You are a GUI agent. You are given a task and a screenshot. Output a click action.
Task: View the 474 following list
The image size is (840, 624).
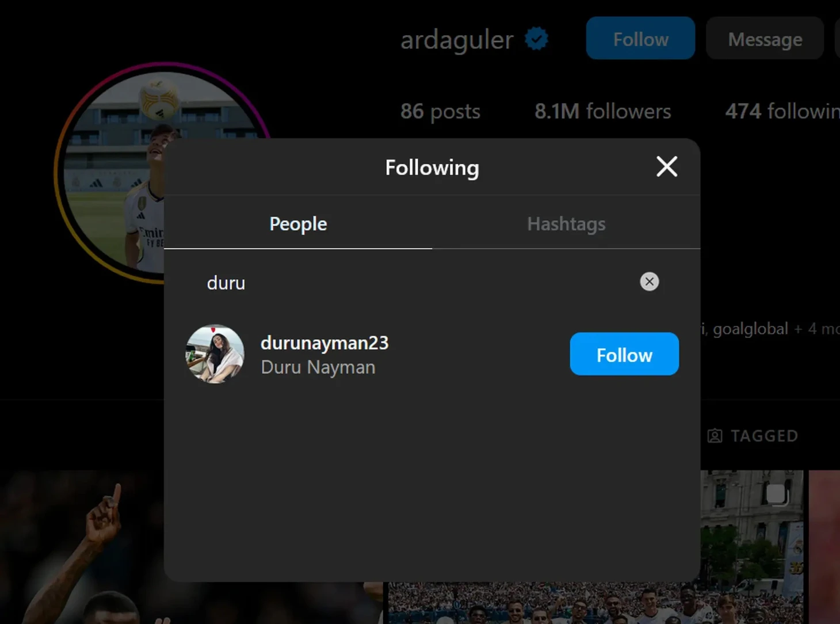[782, 111]
